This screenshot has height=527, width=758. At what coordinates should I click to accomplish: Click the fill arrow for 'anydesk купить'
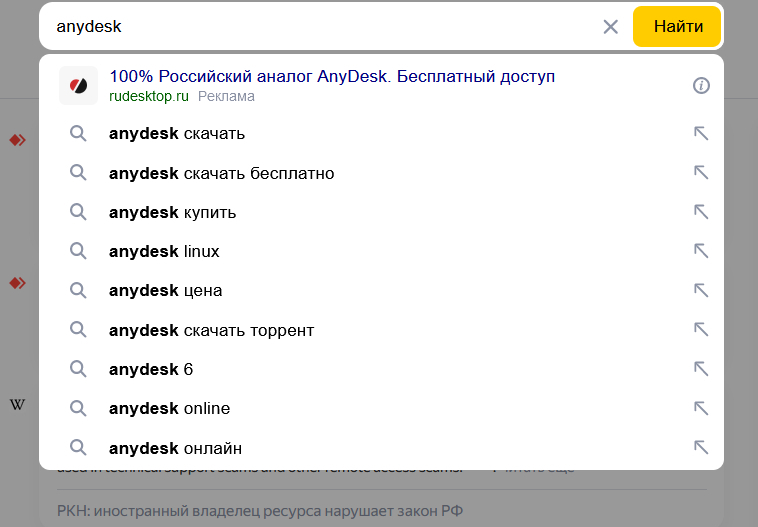click(x=701, y=212)
